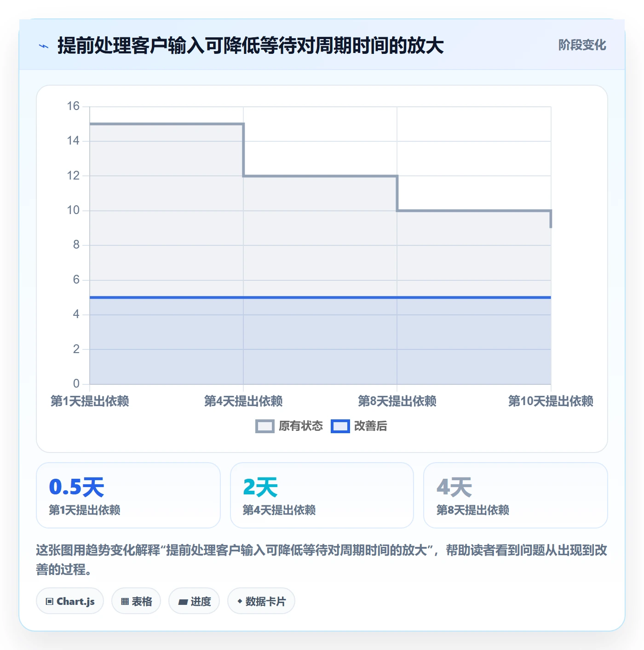The image size is (644, 650).
Task: Click the chart title 提前处理客户输入可降低等待对周期时间的放大
Action: pyautogui.click(x=251, y=46)
